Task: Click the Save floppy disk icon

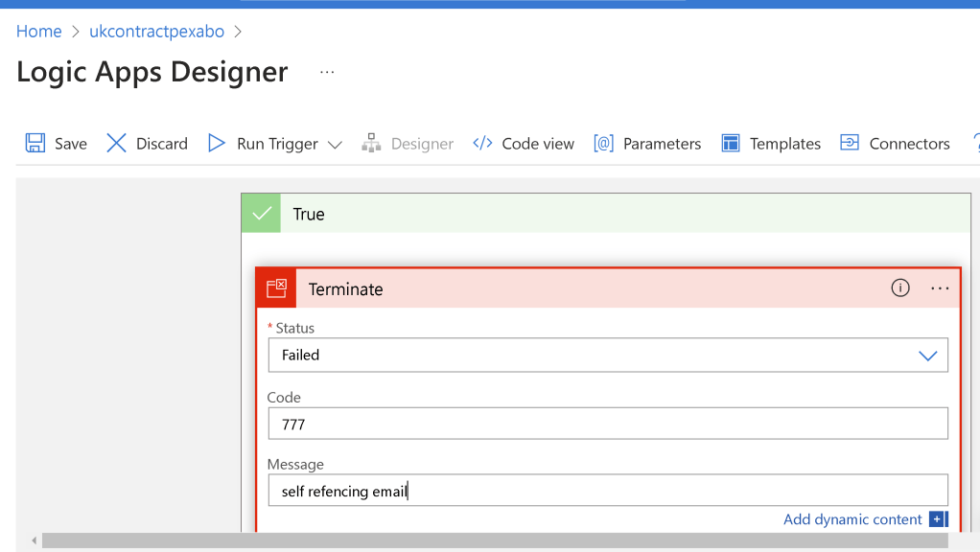Action: tap(35, 143)
